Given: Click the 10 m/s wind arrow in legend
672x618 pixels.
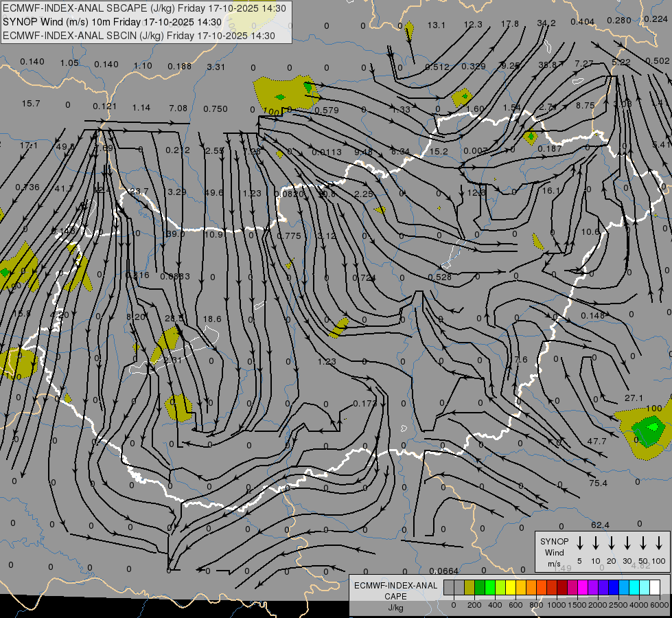Looking at the screenshot, I should (596, 543).
